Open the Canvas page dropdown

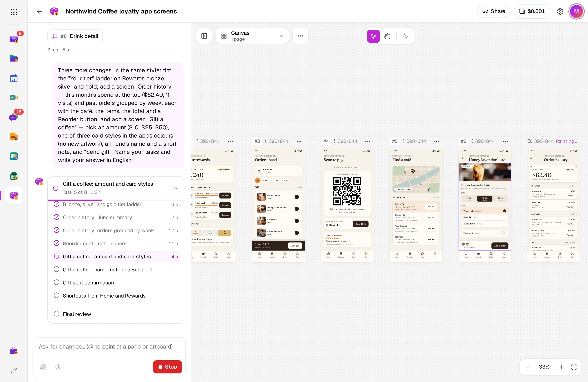(252, 36)
